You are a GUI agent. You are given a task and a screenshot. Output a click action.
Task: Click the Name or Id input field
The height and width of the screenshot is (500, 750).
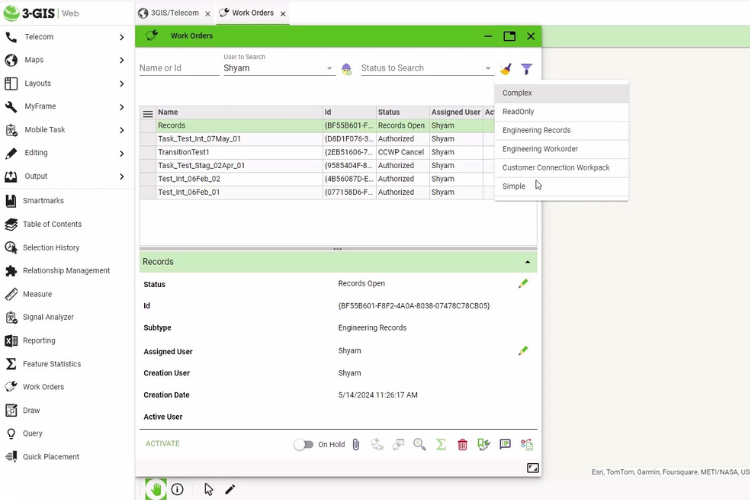click(179, 68)
